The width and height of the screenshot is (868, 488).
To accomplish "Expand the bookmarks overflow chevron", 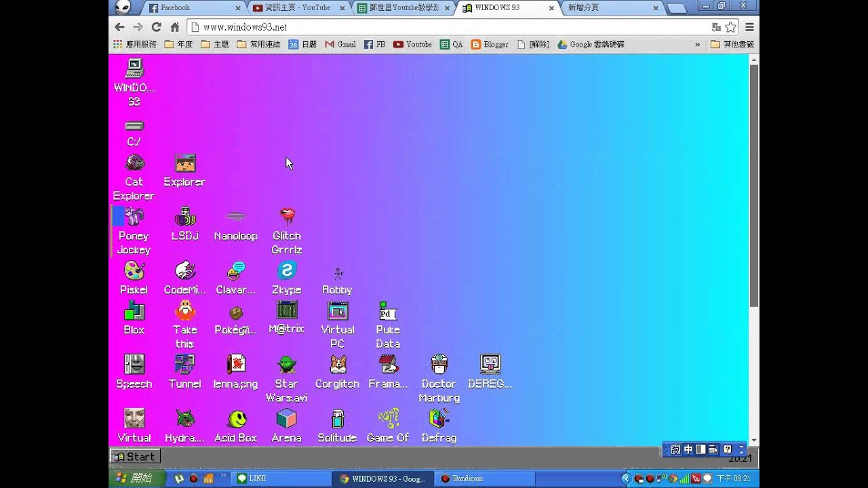I will pos(698,44).
